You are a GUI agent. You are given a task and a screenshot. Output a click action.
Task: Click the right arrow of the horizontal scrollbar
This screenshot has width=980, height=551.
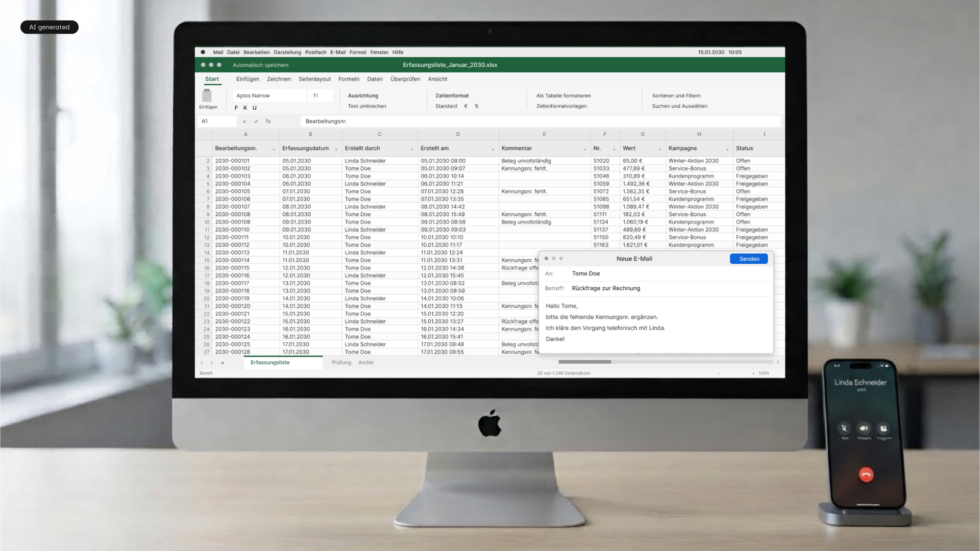tap(777, 362)
